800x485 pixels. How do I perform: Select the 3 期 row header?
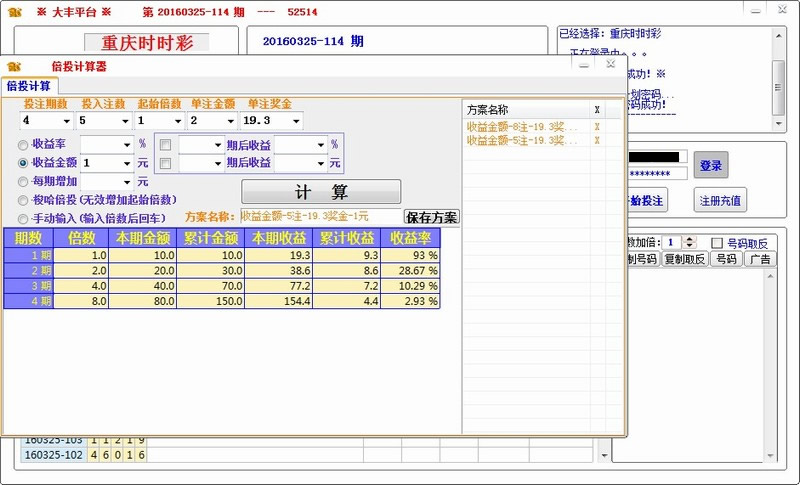(x=29, y=286)
